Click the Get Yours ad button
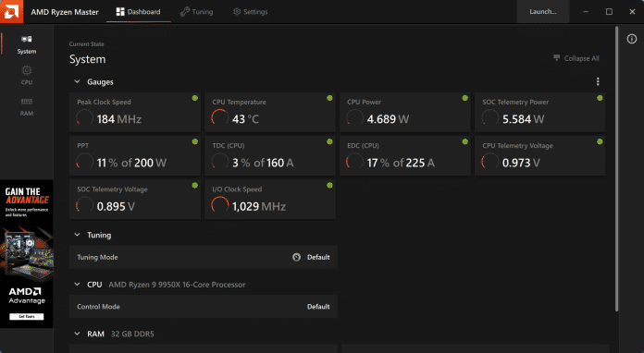Screen dimensions: 644x353 (x=27, y=317)
